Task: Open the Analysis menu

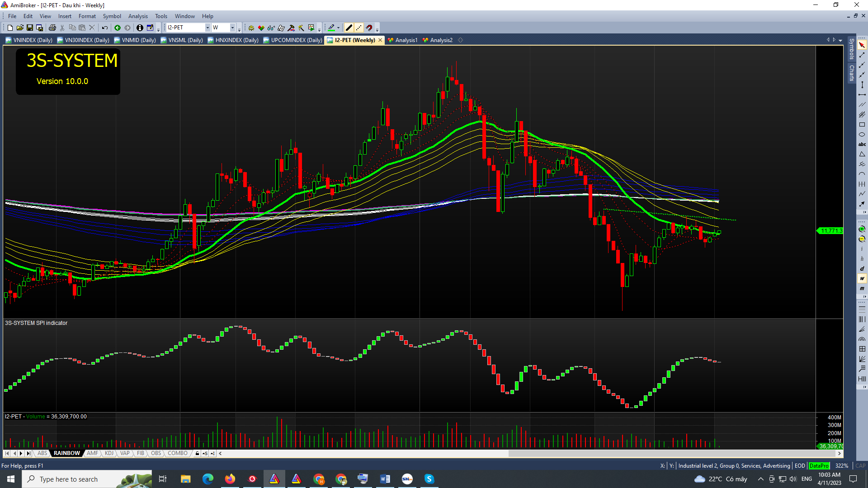Action: point(137,16)
